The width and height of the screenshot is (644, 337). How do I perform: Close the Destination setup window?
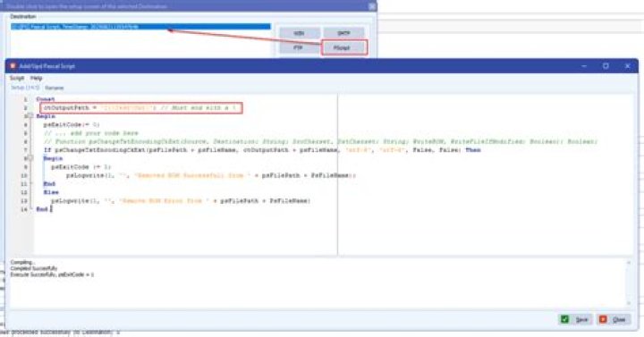click(x=372, y=6)
